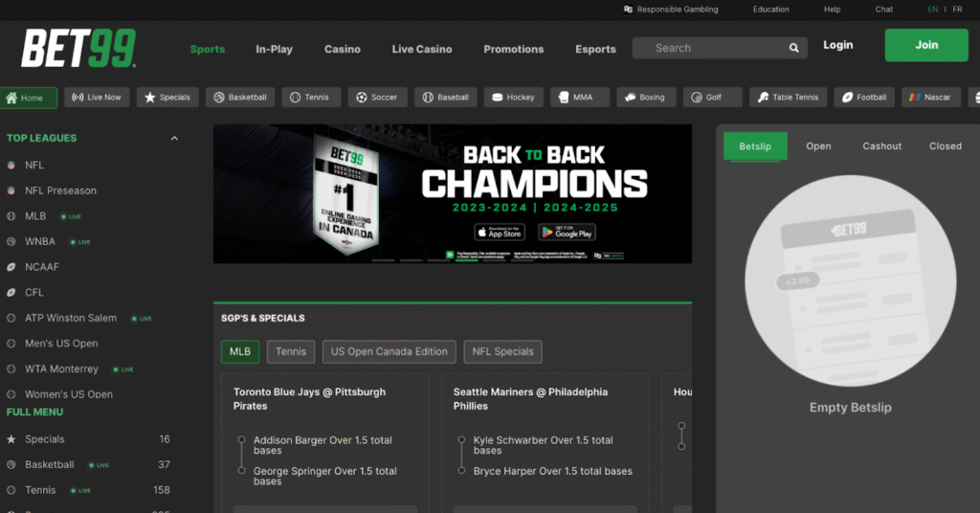Screen dimensions: 980x513
Task: Click the Google Play download badge
Action: coord(568,233)
